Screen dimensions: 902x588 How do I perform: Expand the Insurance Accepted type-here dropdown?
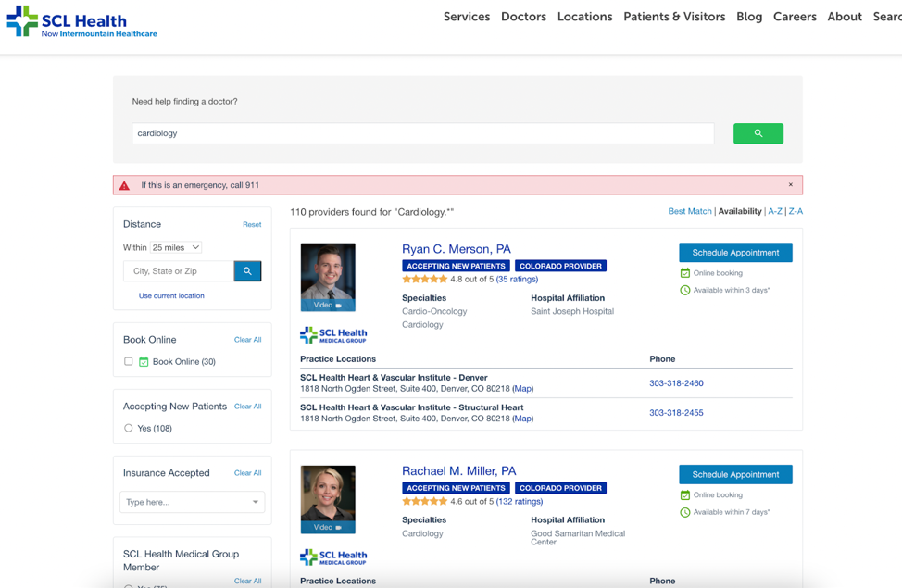click(192, 502)
